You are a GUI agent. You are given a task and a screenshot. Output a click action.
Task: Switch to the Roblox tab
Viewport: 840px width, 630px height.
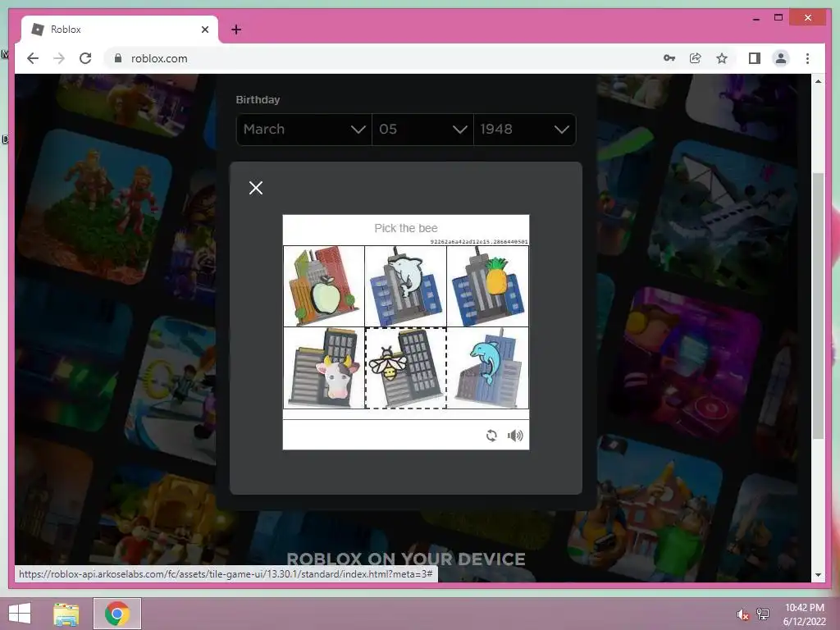click(x=120, y=30)
